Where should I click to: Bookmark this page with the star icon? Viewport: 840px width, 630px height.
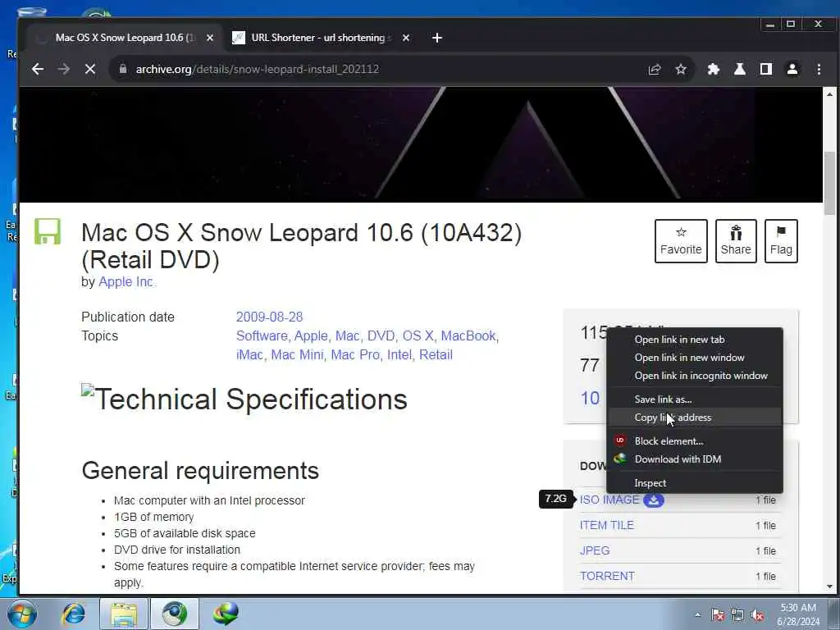pyautogui.click(x=681, y=69)
